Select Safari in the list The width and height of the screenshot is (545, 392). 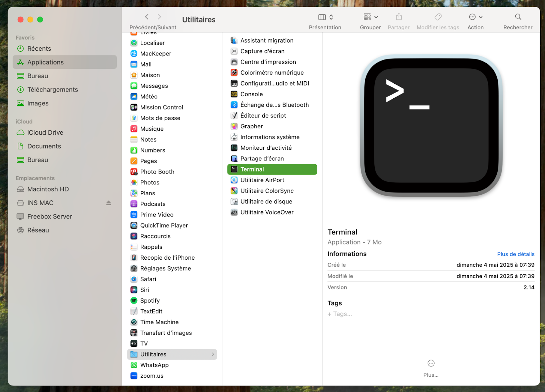(x=148, y=279)
